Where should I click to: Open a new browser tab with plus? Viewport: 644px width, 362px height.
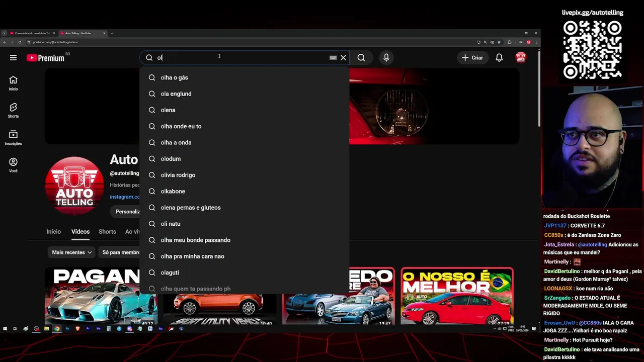[x=112, y=33]
